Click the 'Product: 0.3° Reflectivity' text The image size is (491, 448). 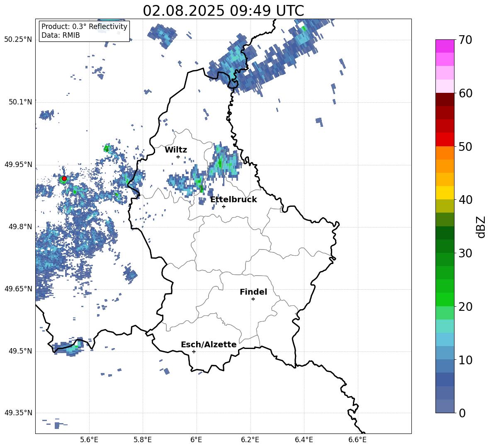(84, 26)
